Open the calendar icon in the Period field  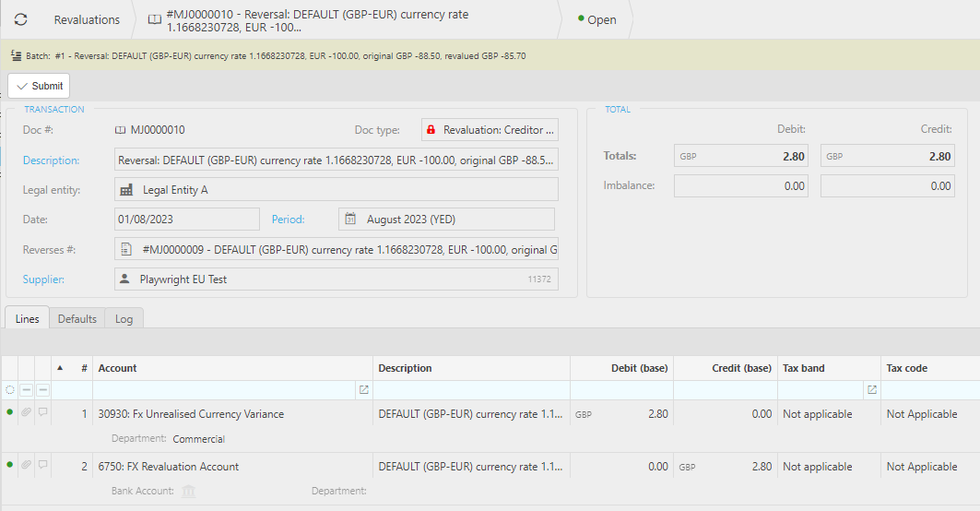click(350, 220)
